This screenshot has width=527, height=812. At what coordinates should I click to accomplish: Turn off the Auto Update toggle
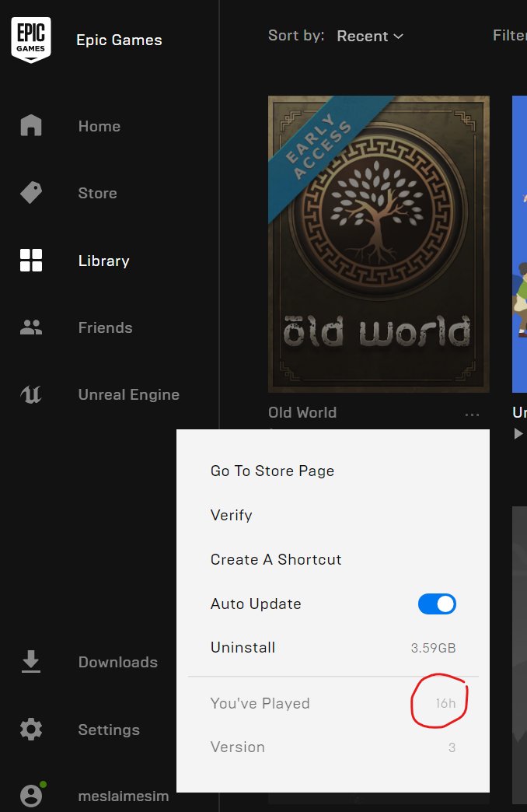(x=437, y=604)
